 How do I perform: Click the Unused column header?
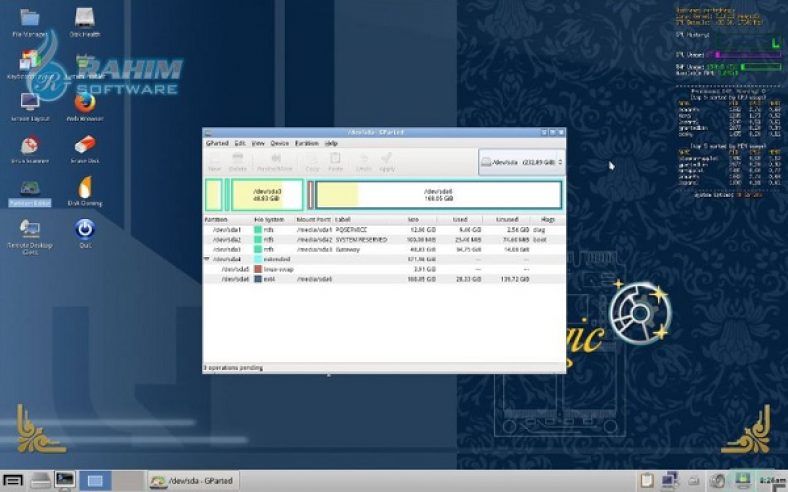click(506, 220)
